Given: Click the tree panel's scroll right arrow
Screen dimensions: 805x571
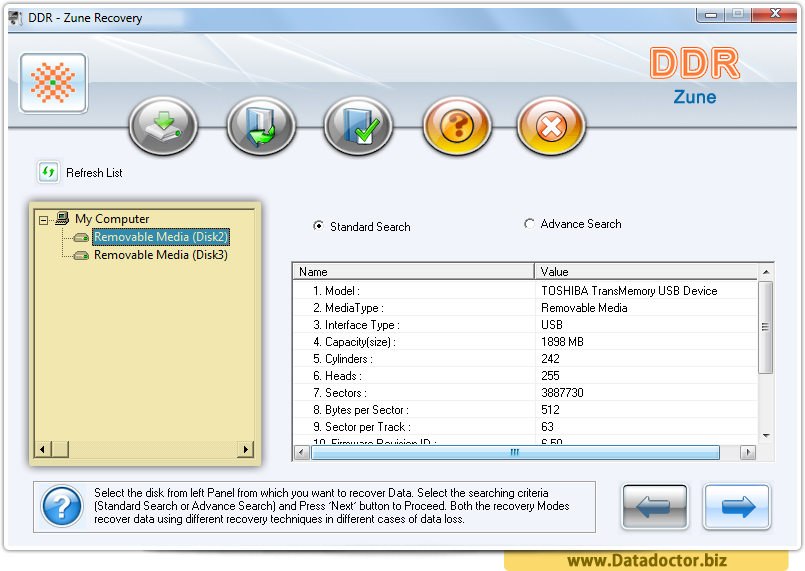Looking at the screenshot, I should 245,449.
